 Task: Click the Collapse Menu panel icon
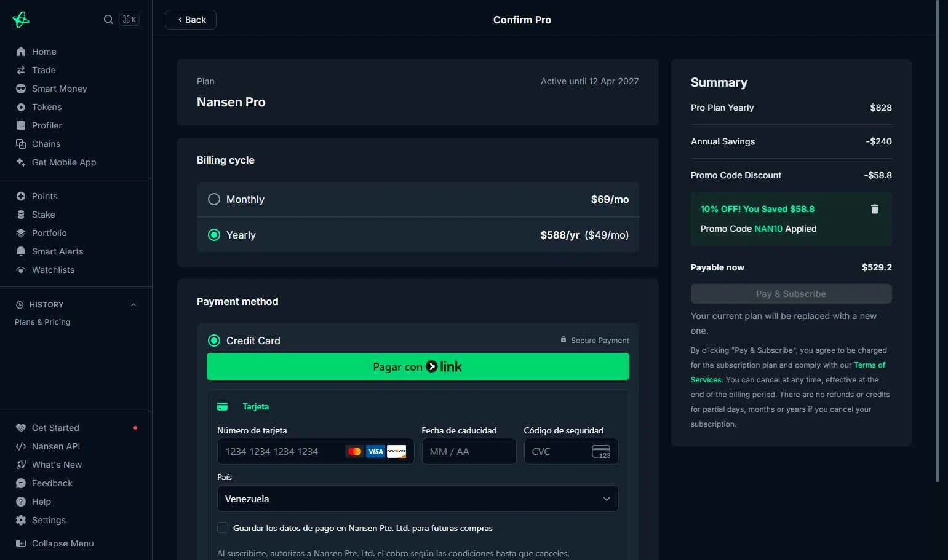coord(21,543)
